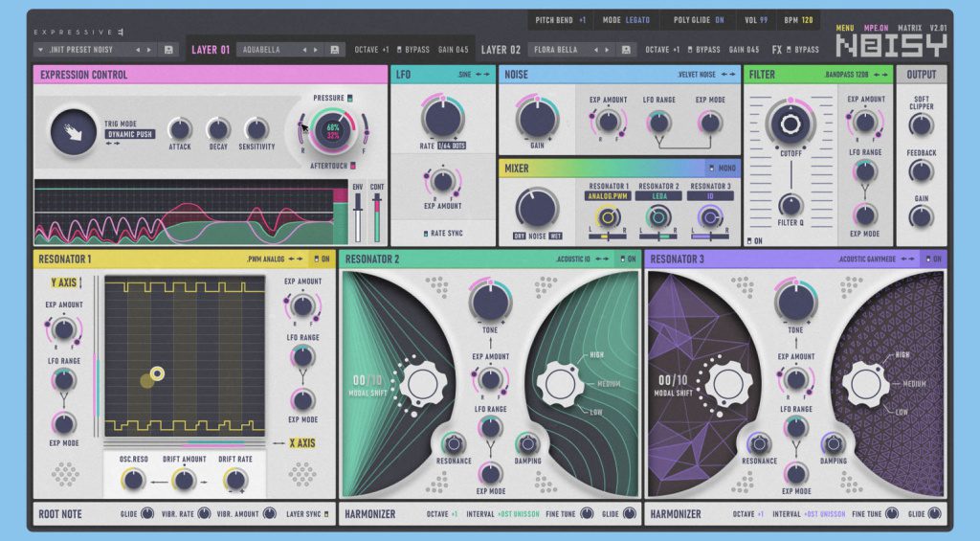Toggle the Mixer Mono checkbox
Viewport: 980px width, 541px height.
[711, 169]
